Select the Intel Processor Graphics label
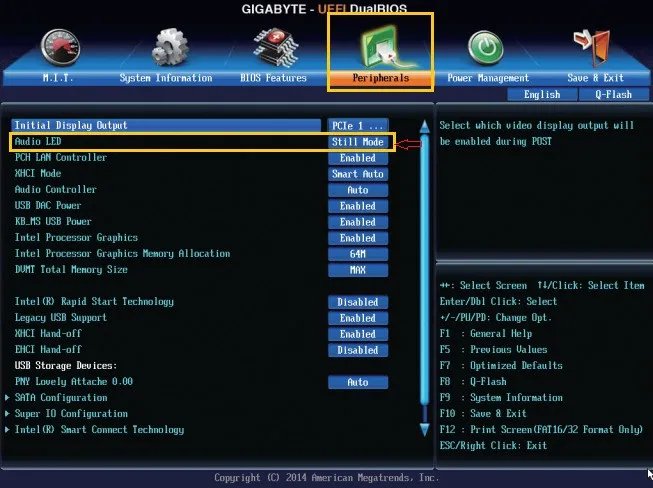The width and height of the screenshot is (653, 488). pyautogui.click(x=76, y=237)
